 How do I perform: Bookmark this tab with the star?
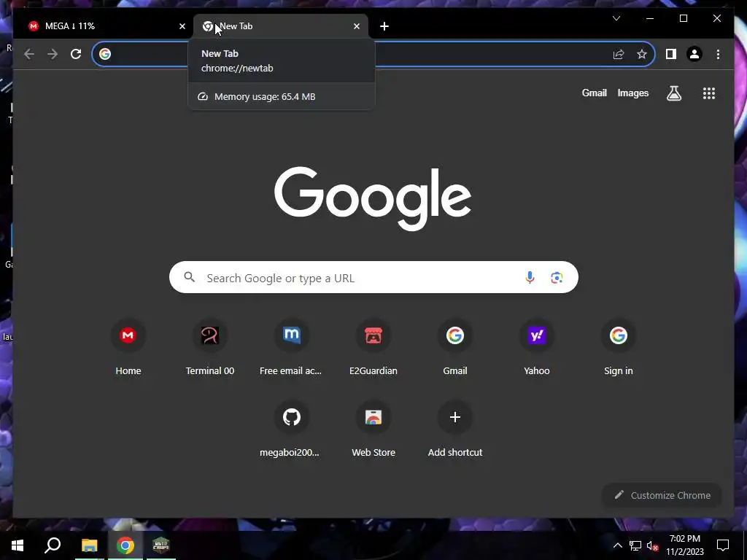pos(642,54)
